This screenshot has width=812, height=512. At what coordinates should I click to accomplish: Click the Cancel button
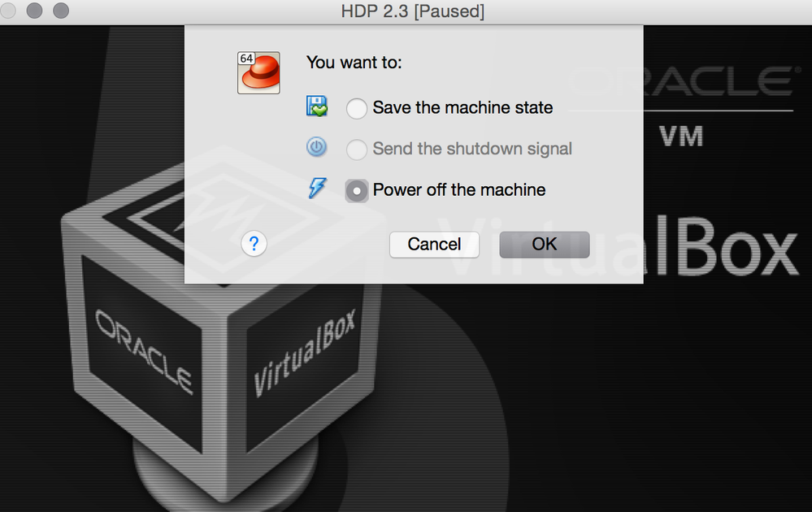coord(434,245)
